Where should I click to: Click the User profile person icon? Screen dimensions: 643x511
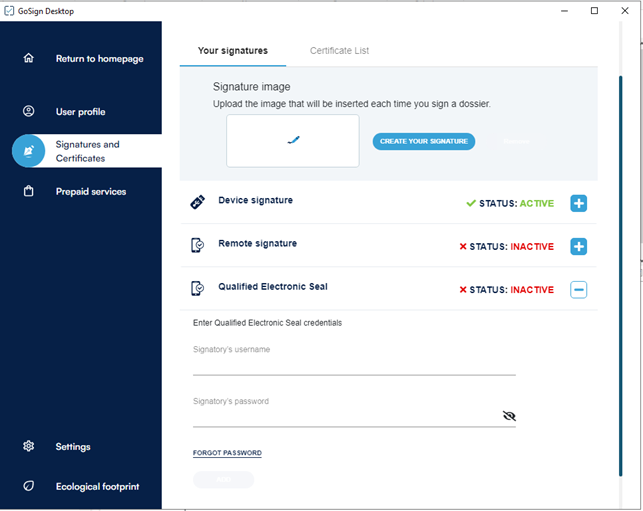click(x=29, y=111)
